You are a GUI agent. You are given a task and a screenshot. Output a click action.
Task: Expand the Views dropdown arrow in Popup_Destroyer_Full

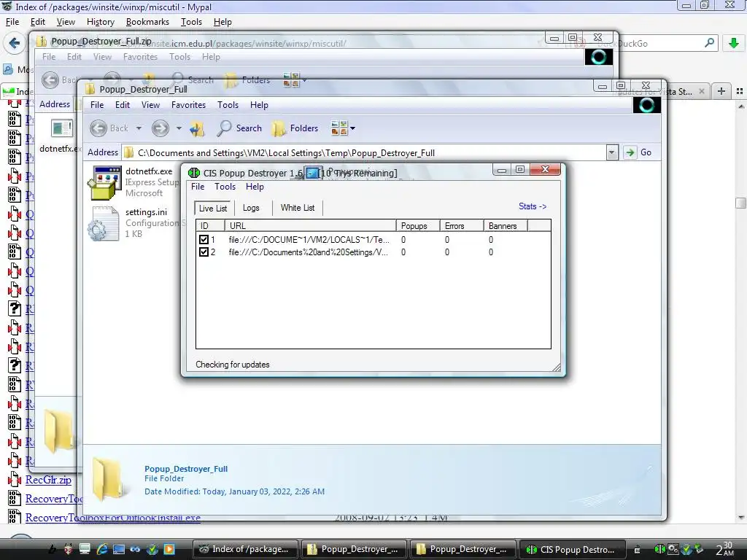point(352,128)
